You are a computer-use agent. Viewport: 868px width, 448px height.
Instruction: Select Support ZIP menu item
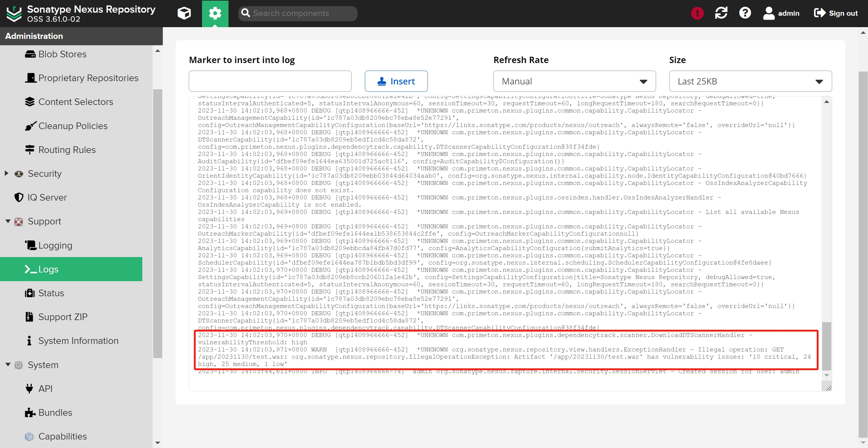(x=63, y=317)
